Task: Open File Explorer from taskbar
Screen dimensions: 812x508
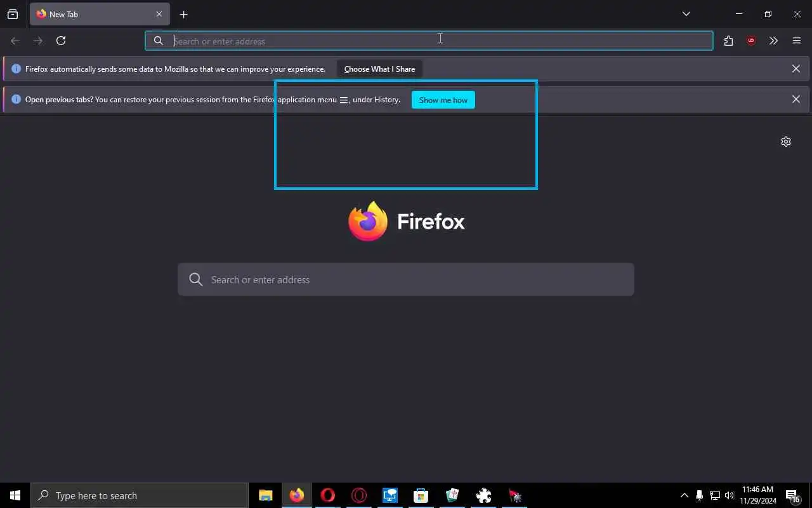Action: pyautogui.click(x=265, y=495)
